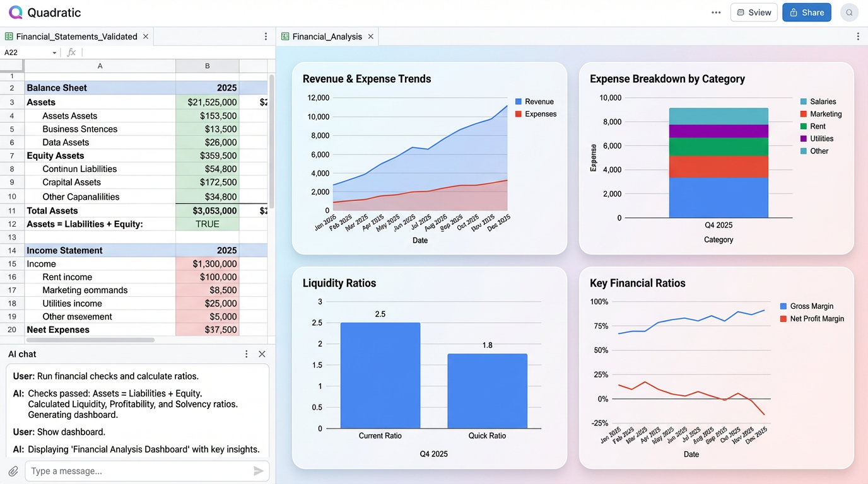Image resolution: width=868 pixels, height=484 pixels.
Task: Select row 20 header
Action: (x=12, y=330)
